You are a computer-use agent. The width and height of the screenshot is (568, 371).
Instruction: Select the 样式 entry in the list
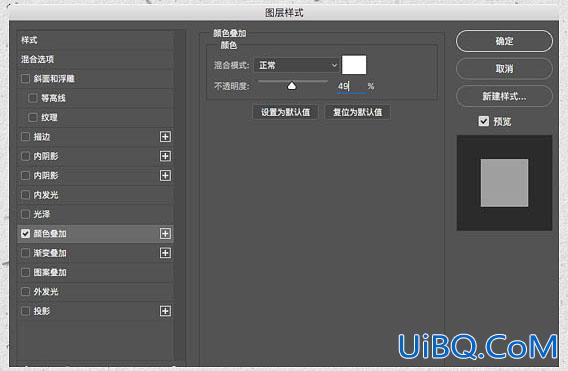coord(29,40)
